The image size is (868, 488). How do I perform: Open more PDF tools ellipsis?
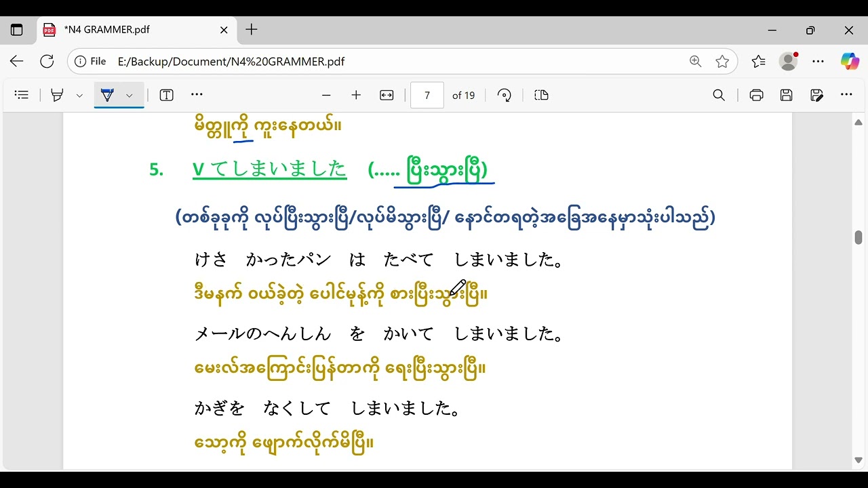coord(197,95)
